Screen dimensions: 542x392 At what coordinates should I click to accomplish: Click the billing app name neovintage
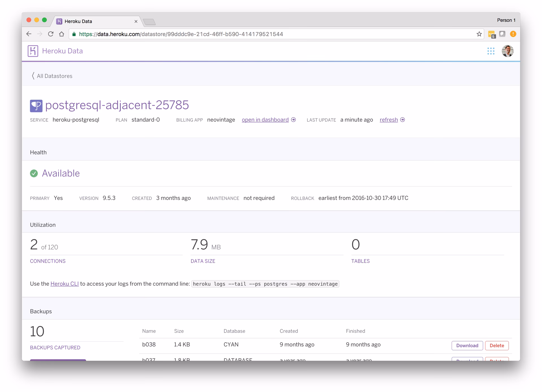pyautogui.click(x=221, y=120)
